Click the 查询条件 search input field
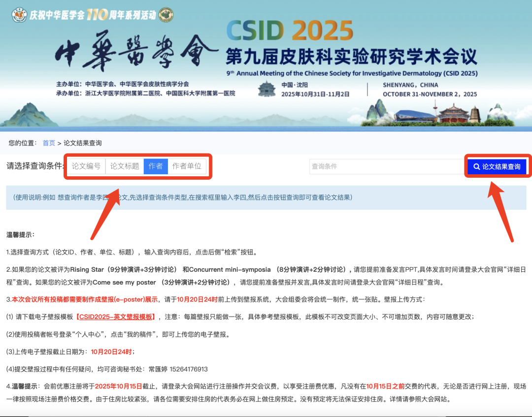The width and height of the screenshot is (532, 417). pos(384,166)
